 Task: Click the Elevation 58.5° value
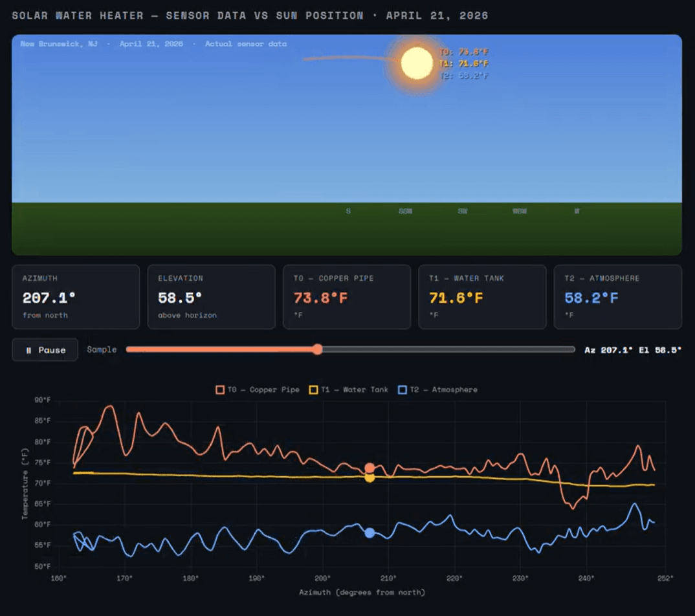(x=180, y=298)
